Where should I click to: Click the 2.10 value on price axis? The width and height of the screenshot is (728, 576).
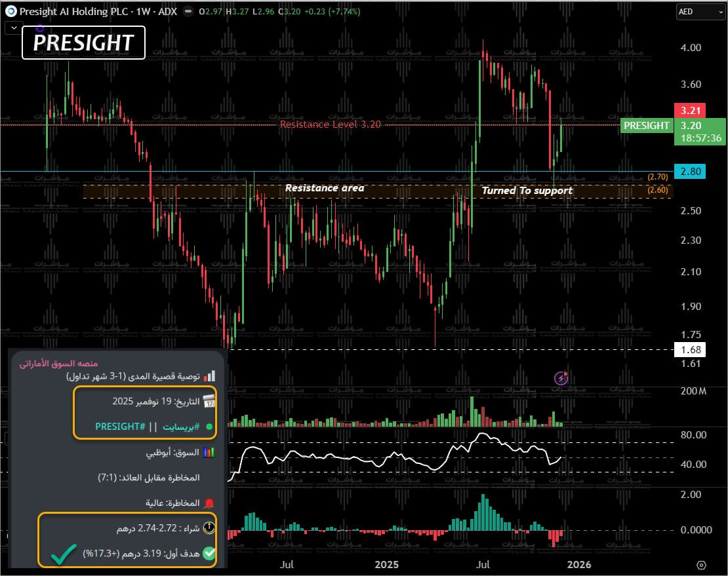[691, 272]
